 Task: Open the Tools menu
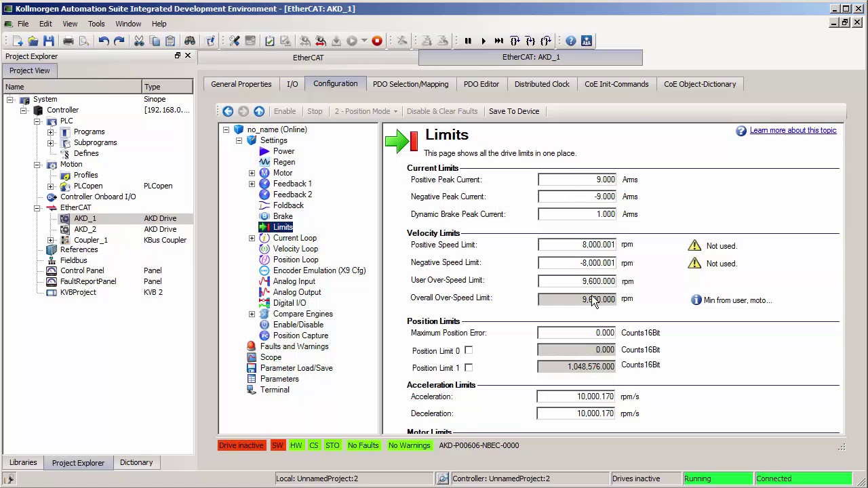pyautogui.click(x=96, y=24)
